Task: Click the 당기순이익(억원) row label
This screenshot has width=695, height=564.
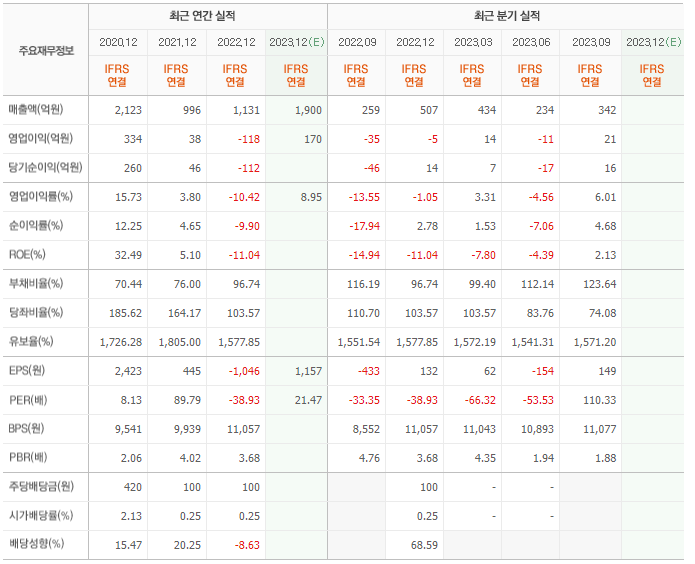Action: click(45, 168)
